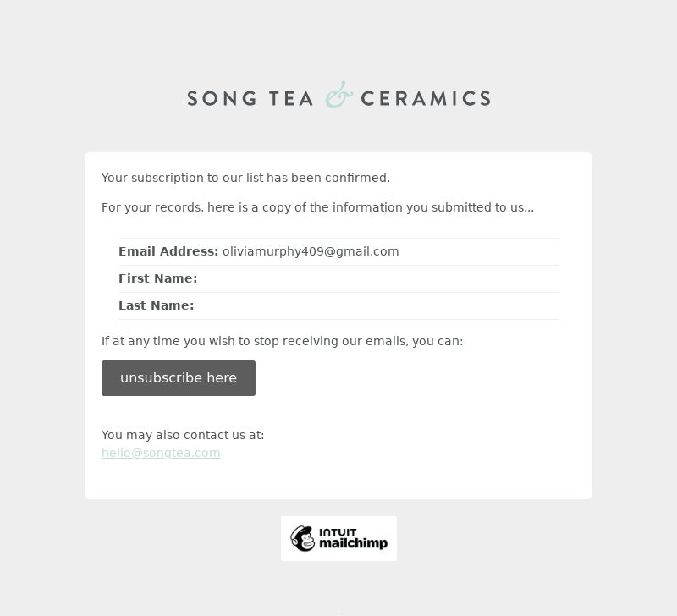677x616 pixels.
Task: Click the CERAMICS logo text
Action: tap(426, 98)
